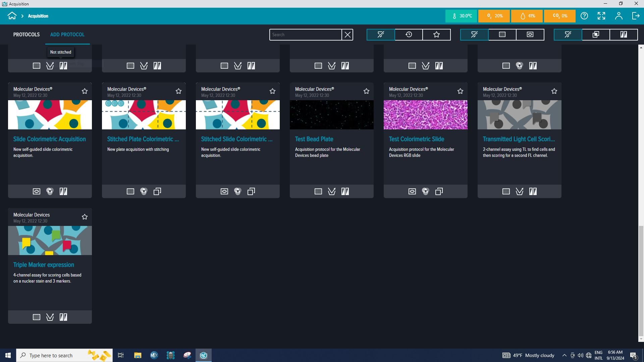This screenshot has width=644, height=362.
Task: Open File Explorer from the taskbar
Action: click(138, 355)
